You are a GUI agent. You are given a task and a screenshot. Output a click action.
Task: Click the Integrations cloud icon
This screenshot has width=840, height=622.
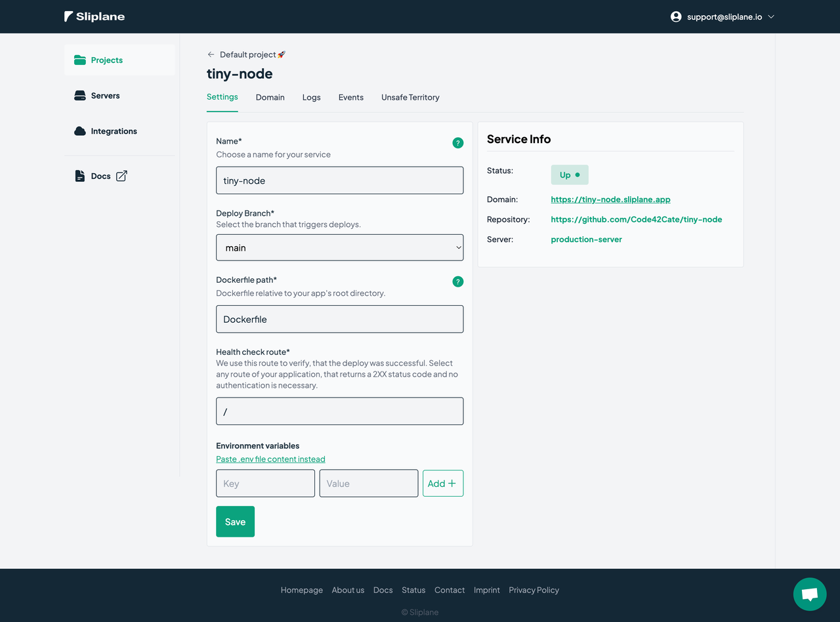(80, 131)
